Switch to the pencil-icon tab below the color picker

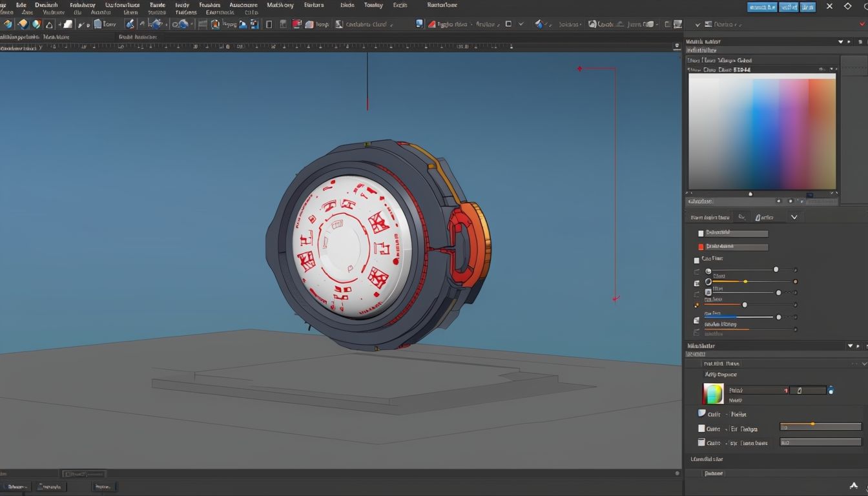763,217
